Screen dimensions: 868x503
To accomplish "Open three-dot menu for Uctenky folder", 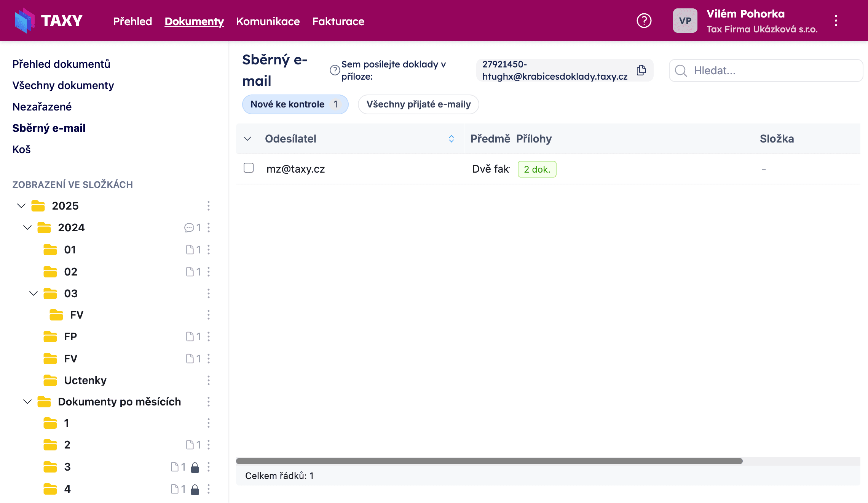I will (x=208, y=380).
